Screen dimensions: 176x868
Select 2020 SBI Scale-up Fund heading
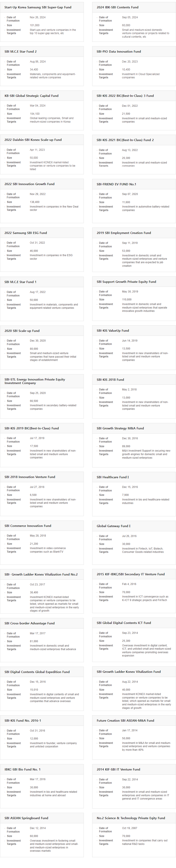[22, 331]
